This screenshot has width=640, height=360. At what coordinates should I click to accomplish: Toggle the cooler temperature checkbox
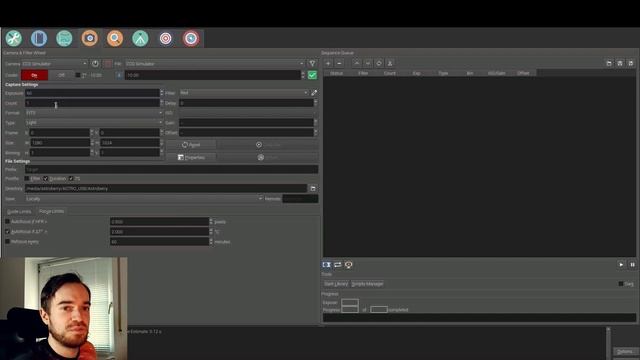pyautogui.click(x=78, y=75)
